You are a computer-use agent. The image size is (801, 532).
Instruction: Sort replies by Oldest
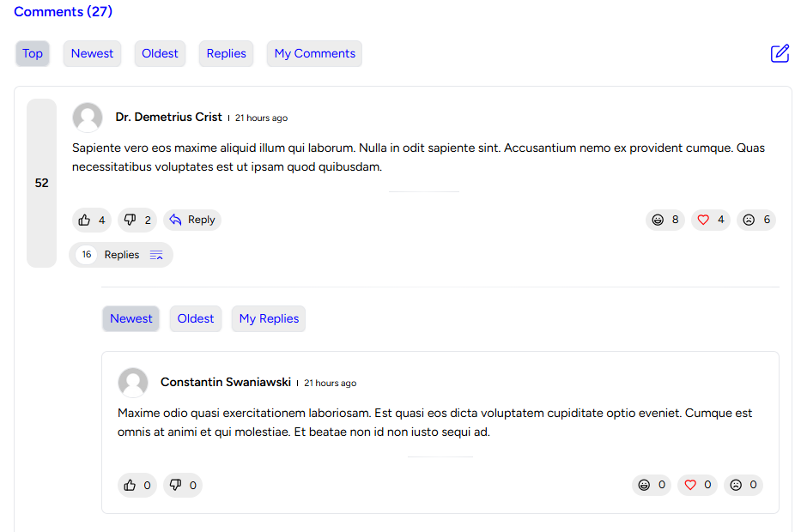pyautogui.click(x=196, y=318)
